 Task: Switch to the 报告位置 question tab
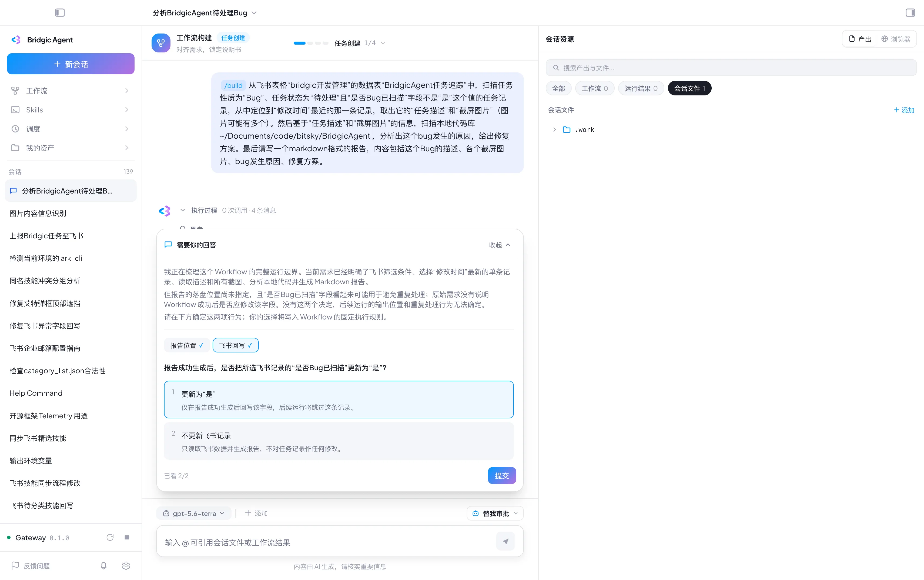[187, 345]
